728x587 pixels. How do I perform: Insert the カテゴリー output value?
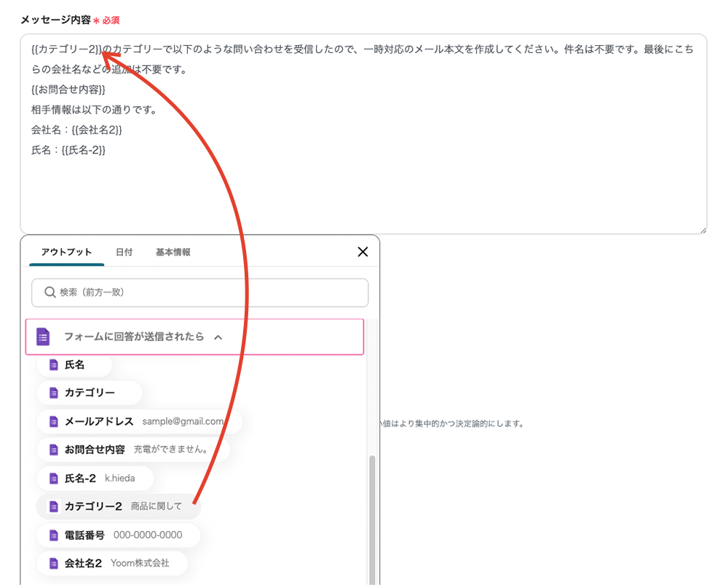pyautogui.click(x=89, y=393)
